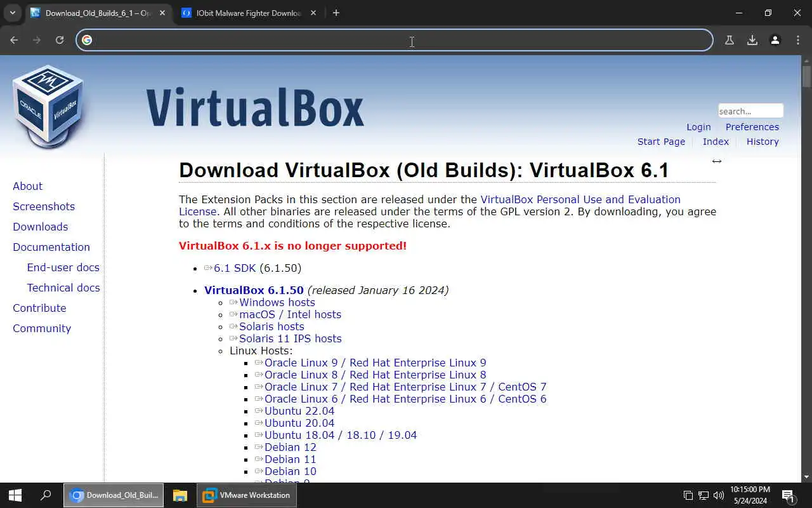Download Ubuntu 18.04 / 18.10 / 19.04 package
Screen dimensions: 812x508
[x=341, y=435]
